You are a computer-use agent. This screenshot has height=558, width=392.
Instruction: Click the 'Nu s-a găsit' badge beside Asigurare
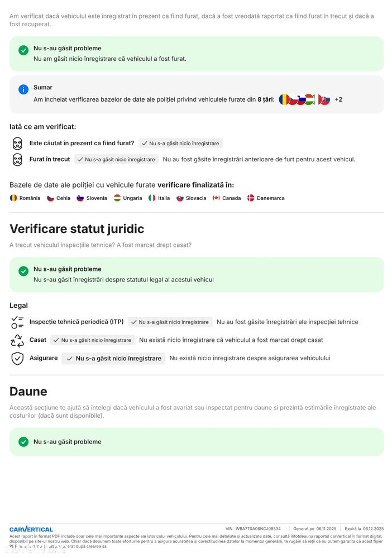tap(113, 359)
